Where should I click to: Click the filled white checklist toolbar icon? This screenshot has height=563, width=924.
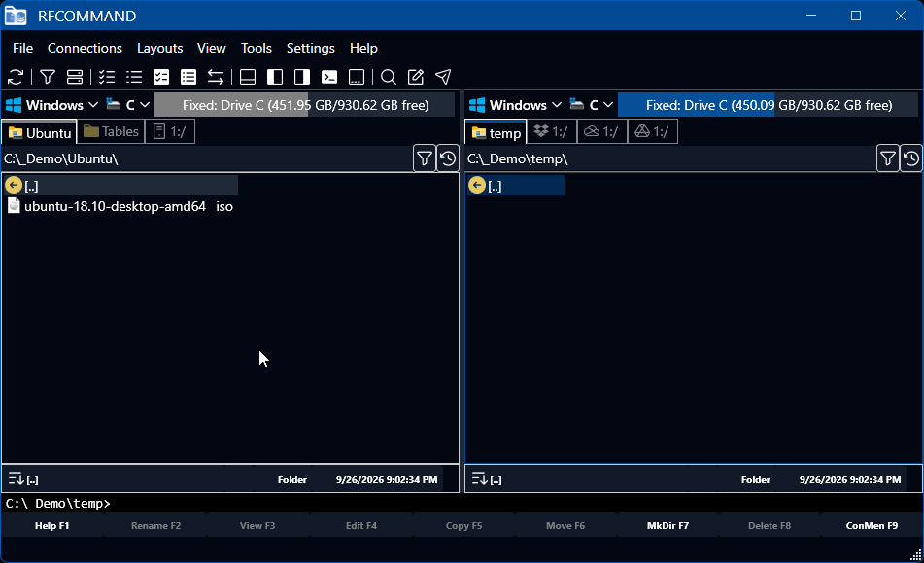click(x=161, y=77)
